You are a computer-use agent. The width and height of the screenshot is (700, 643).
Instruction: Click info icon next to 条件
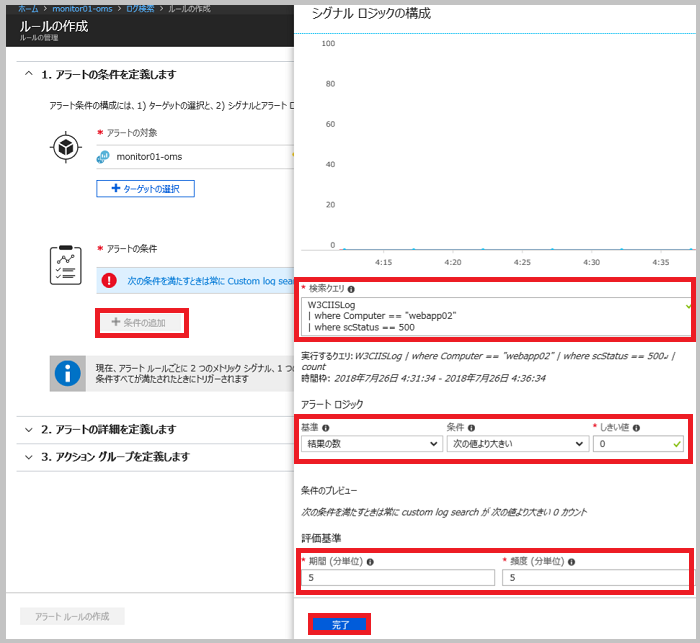tap(471, 428)
